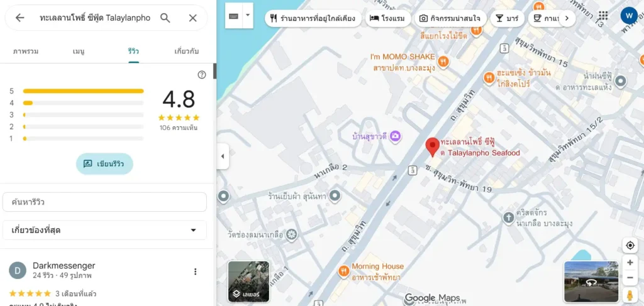Click the keyboard input tool icon
Screen dimensions: 644x306
tap(234, 15)
